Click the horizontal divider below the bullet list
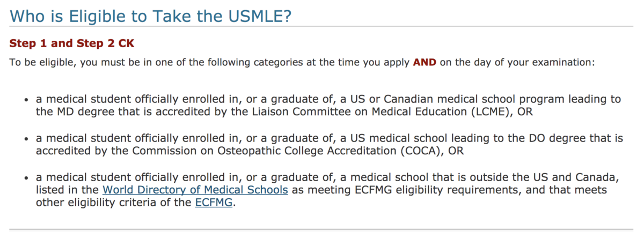This screenshot has width=644, height=232. [x=321, y=229]
